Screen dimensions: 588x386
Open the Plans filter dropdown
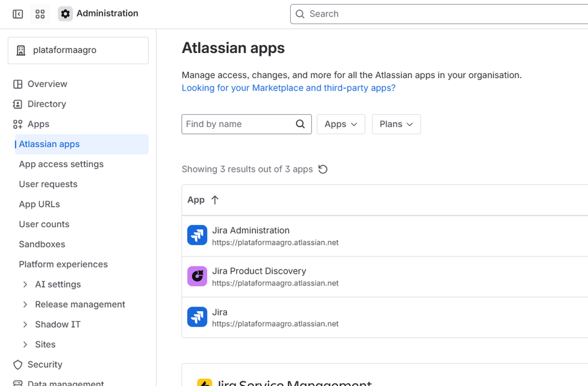tap(396, 124)
